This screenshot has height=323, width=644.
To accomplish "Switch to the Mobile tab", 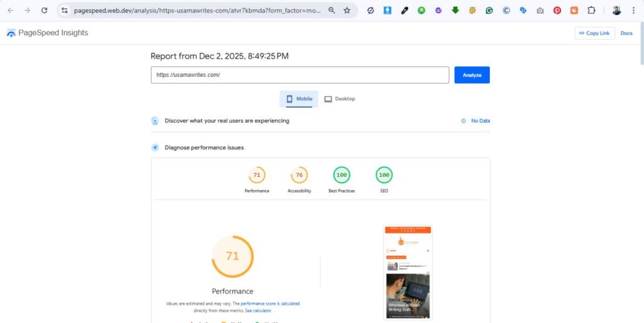I will (299, 99).
